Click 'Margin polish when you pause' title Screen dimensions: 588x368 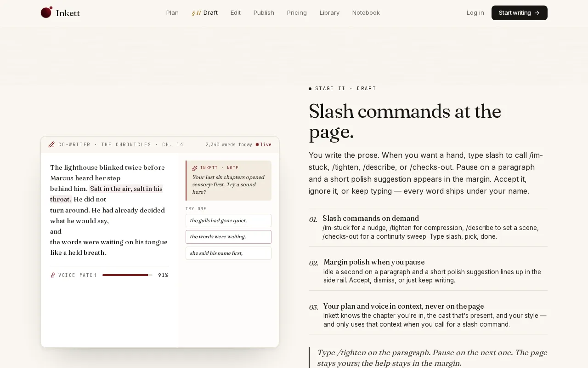click(x=374, y=262)
